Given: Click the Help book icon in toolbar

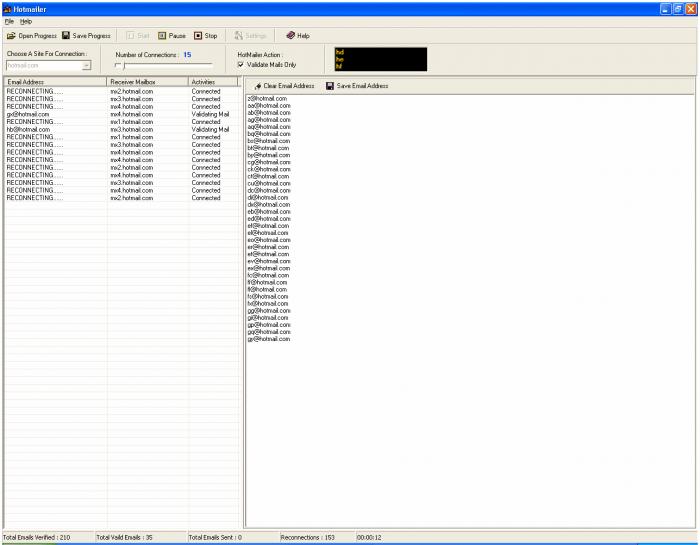Looking at the screenshot, I should click(x=291, y=35).
